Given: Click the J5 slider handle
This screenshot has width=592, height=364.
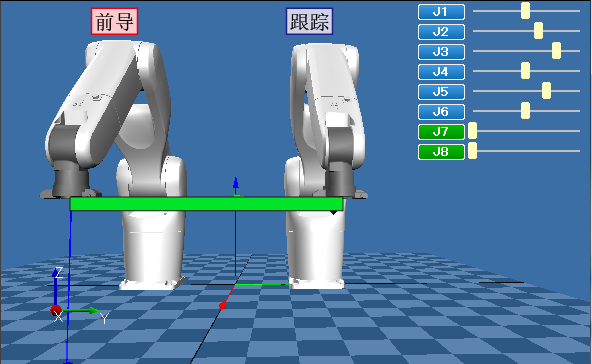Looking at the screenshot, I should [x=546, y=91].
